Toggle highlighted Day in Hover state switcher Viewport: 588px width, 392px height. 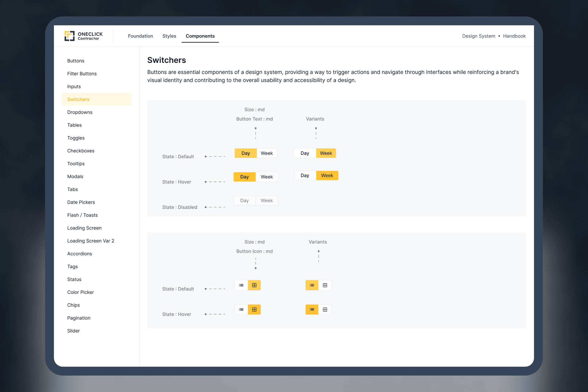pyautogui.click(x=244, y=177)
